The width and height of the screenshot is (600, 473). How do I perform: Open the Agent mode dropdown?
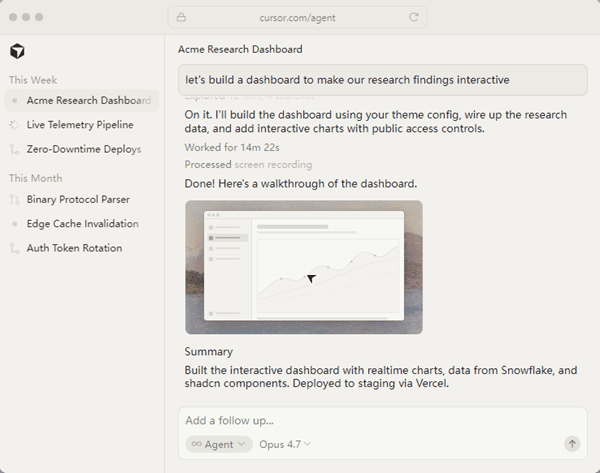pyautogui.click(x=219, y=444)
